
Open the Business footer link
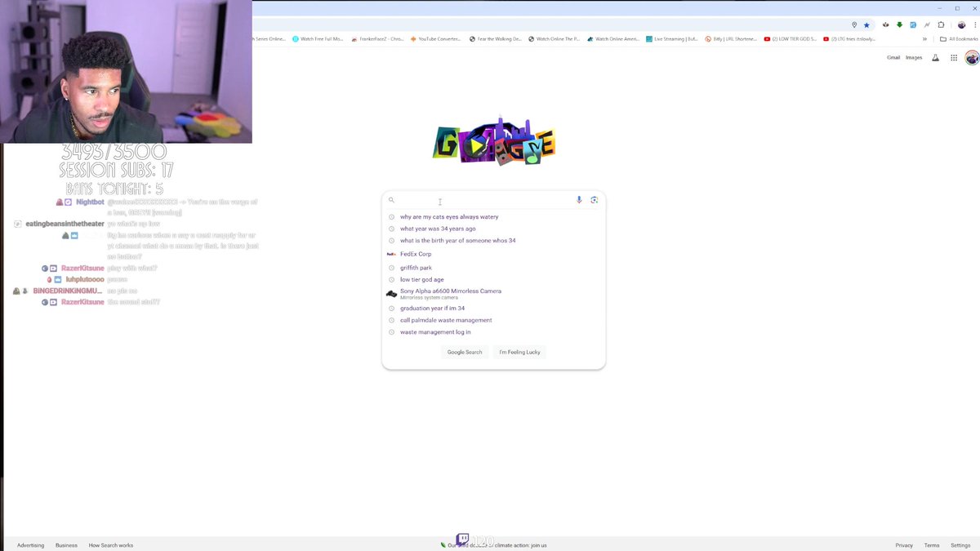(x=66, y=545)
